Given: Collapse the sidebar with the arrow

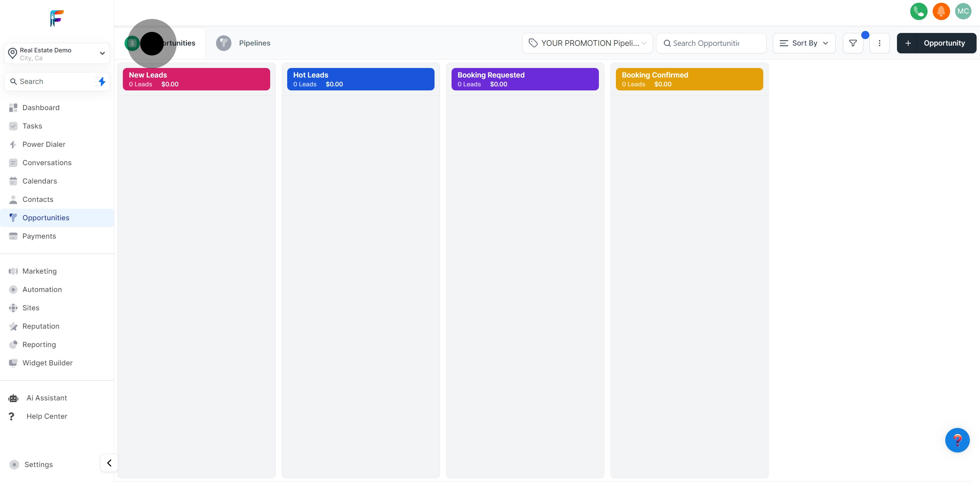Looking at the screenshot, I should click(x=109, y=463).
